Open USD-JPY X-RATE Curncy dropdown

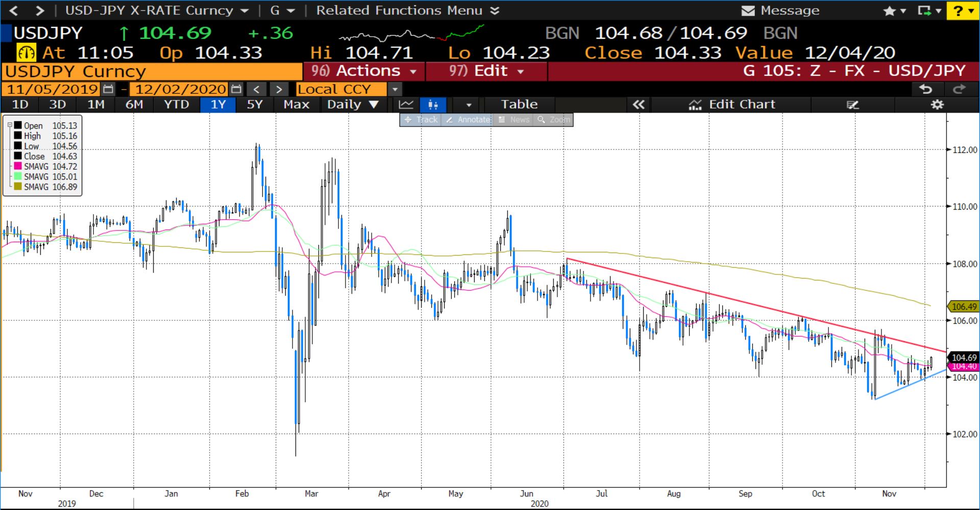157,11
